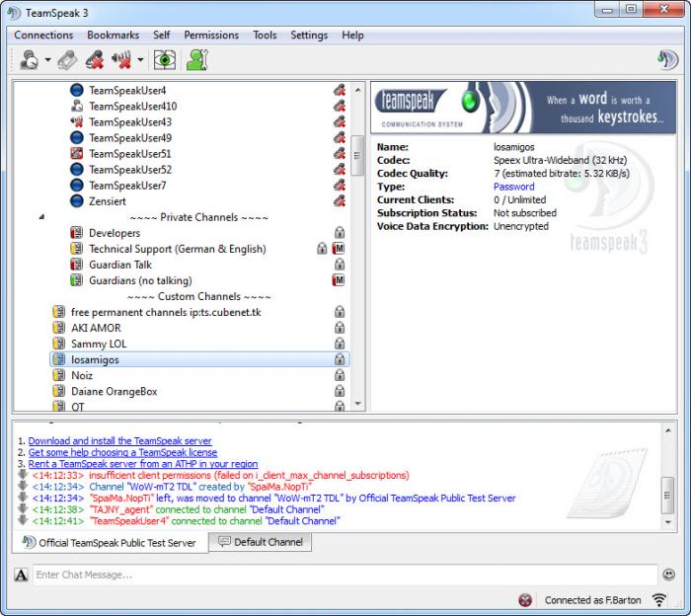Click the connection signal icon in status bar

point(659,600)
